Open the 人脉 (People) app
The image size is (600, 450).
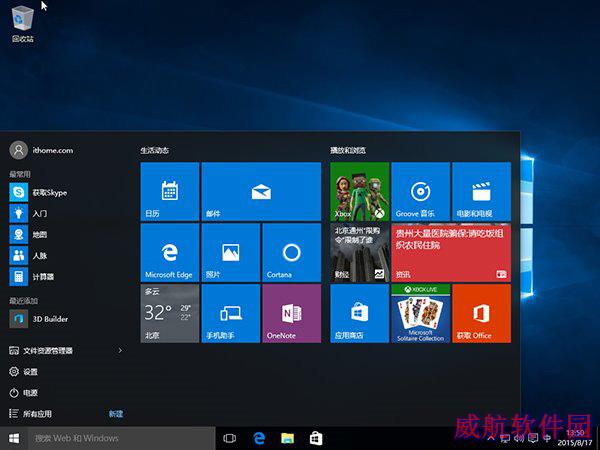point(67,255)
